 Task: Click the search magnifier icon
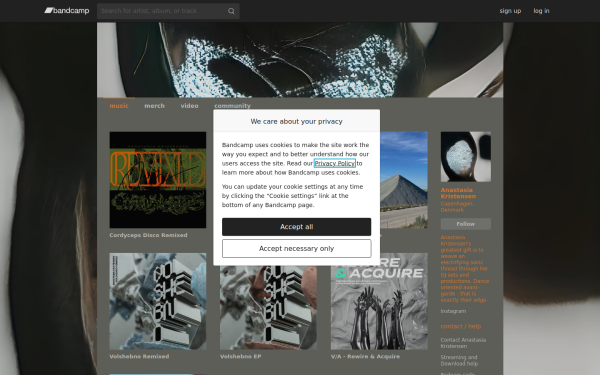[231, 11]
